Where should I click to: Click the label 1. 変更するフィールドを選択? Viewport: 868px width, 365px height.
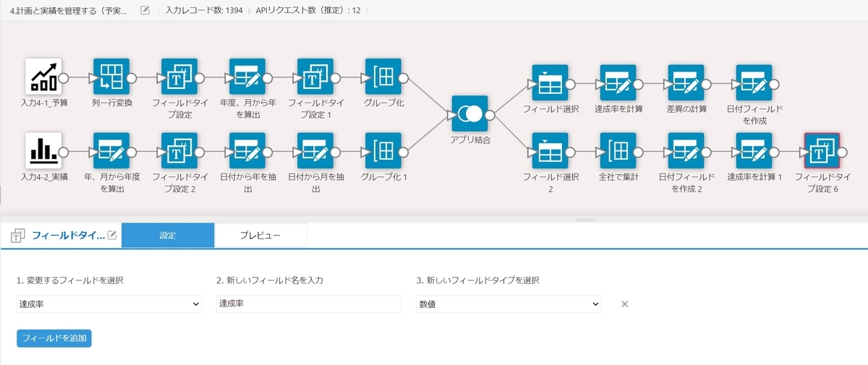(x=70, y=280)
